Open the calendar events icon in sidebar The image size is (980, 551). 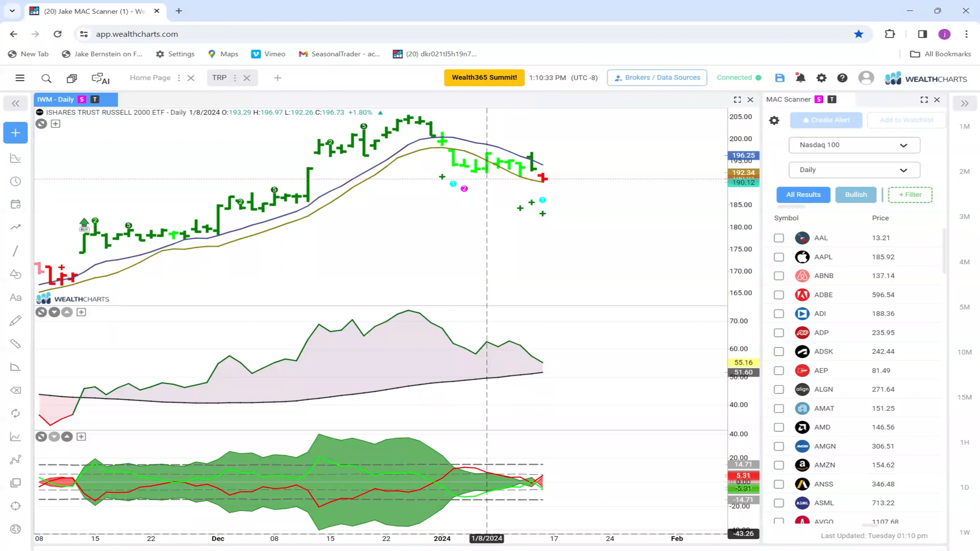pyautogui.click(x=15, y=205)
